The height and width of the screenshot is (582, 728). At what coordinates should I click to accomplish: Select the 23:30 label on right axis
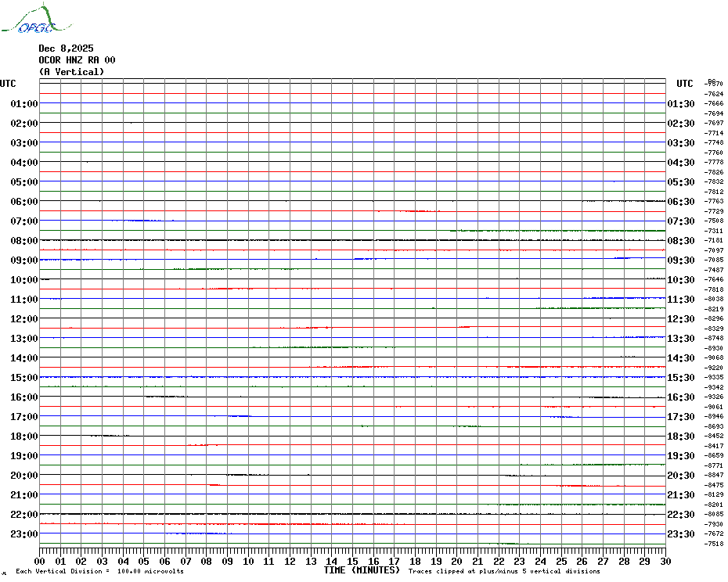coord(681,534)
